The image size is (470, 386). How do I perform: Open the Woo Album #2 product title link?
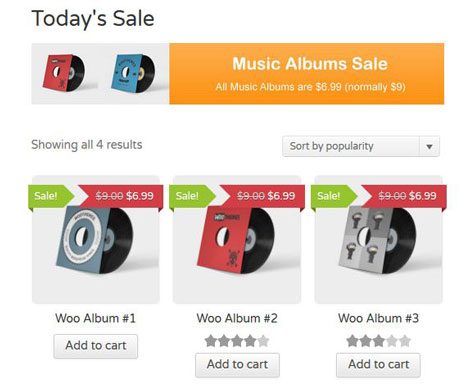click(x=237, y=318)
